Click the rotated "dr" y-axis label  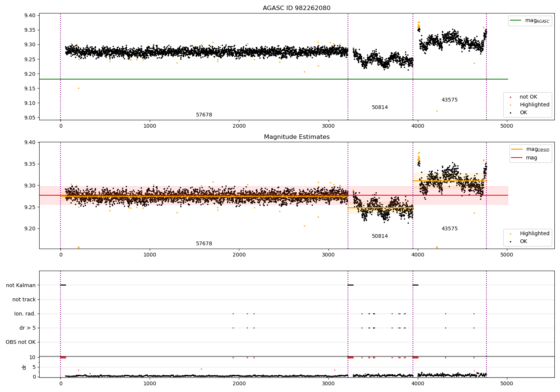[24, 367]
